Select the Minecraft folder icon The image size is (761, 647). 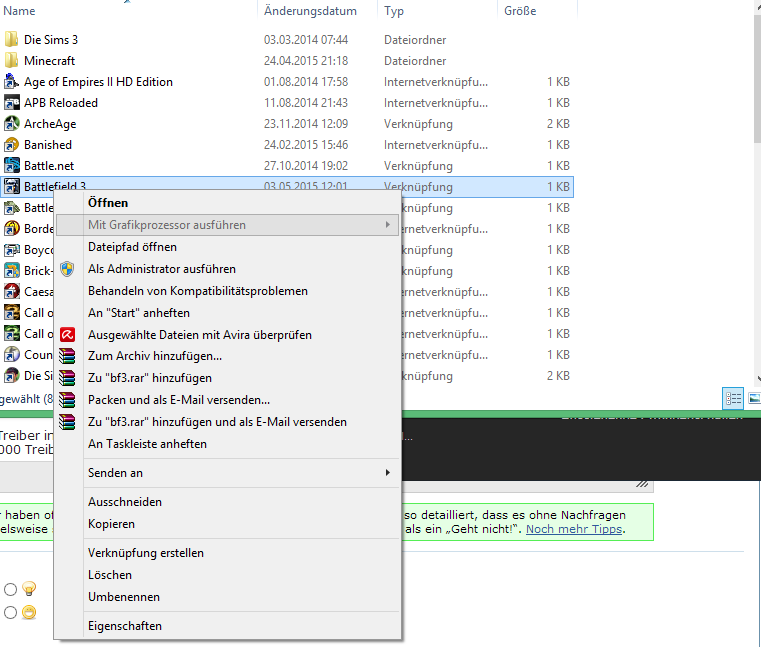[x=12, y=61]
